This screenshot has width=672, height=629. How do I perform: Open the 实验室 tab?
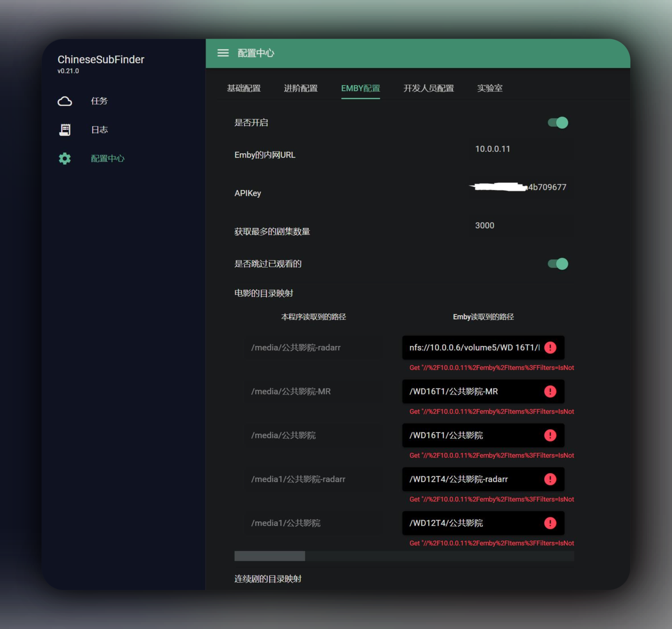(489, 88)
